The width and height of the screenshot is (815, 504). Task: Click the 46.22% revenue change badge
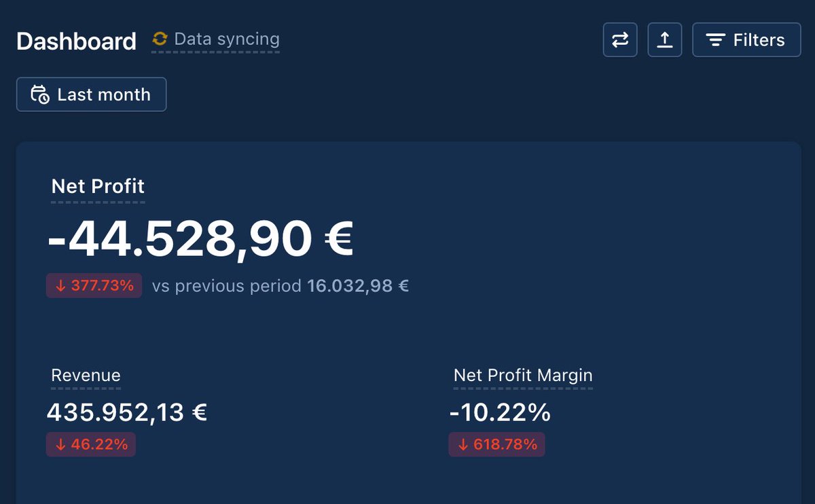point(91,445)
